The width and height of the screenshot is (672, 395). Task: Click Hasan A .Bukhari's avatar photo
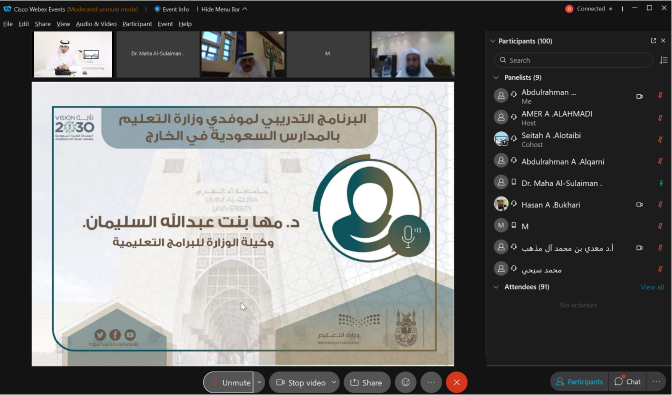point(501,204)
